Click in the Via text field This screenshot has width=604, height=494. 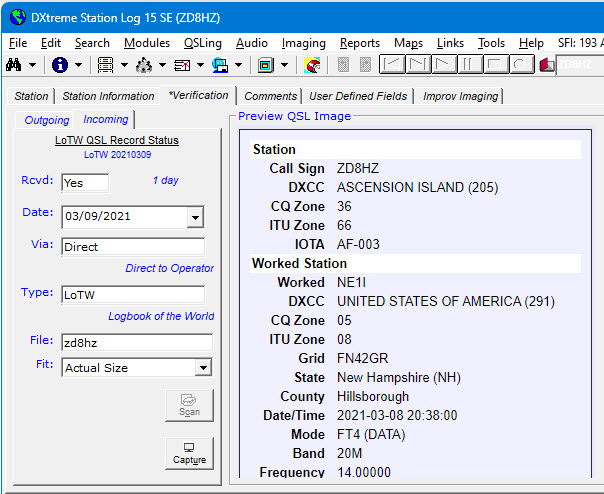(132, 246)
